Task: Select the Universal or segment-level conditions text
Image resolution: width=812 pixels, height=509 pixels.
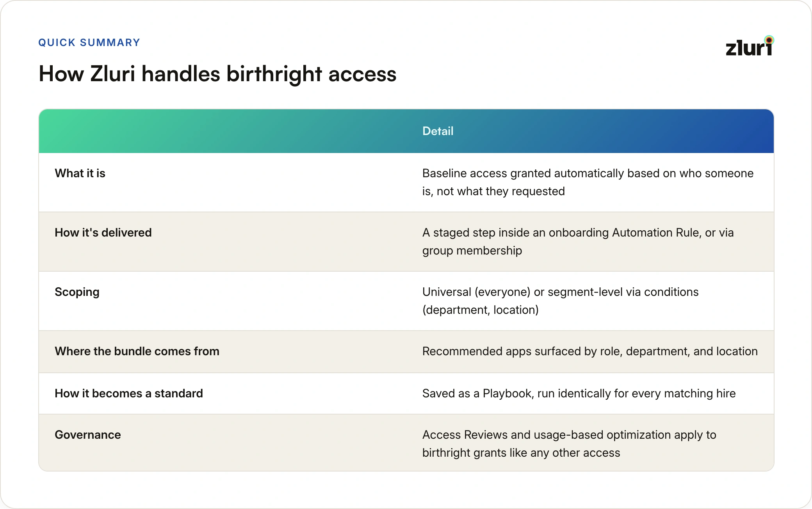Action: 560,301
